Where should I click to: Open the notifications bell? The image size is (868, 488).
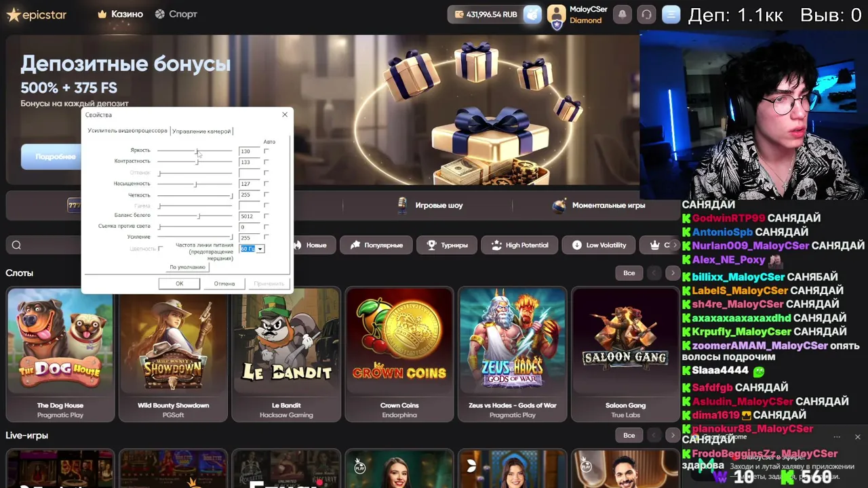pos(622,14)
